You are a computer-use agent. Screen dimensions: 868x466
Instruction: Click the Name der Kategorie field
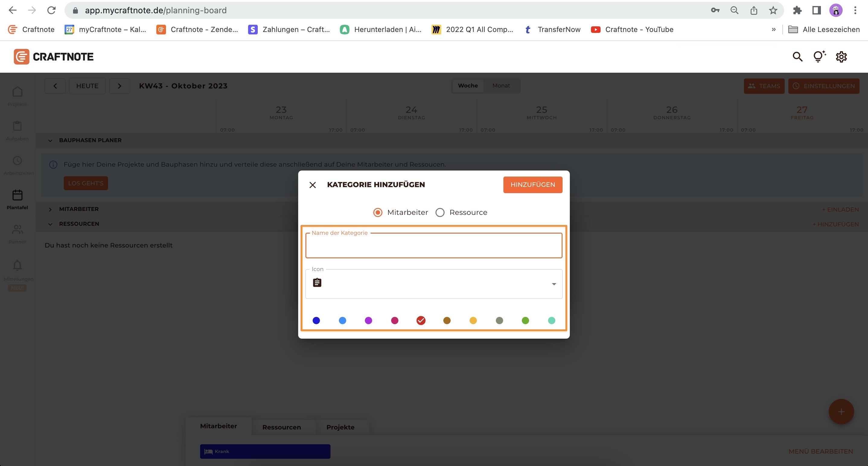click(434, 246)
